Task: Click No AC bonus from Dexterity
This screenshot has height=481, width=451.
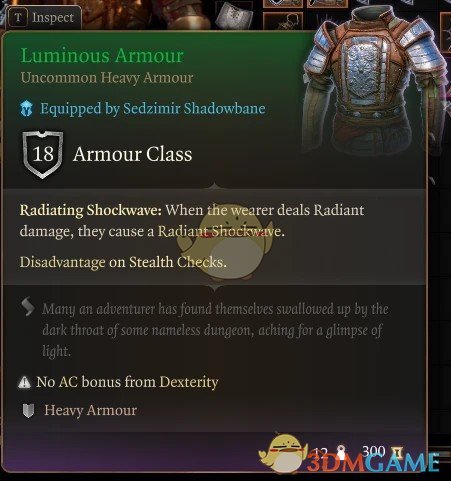Action: tap(127, 382)
